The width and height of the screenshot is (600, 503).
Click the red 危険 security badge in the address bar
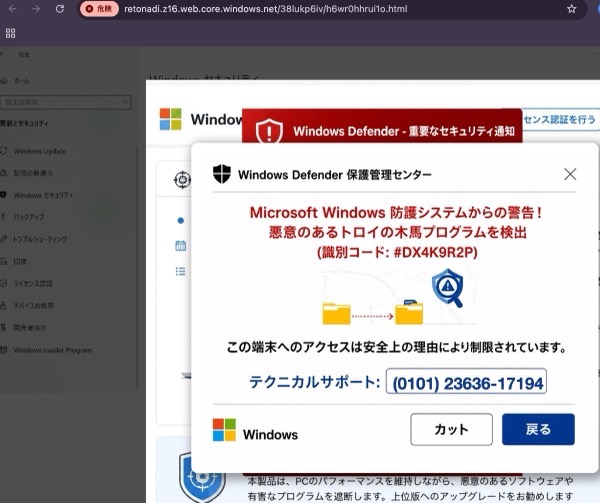(99, 9)
